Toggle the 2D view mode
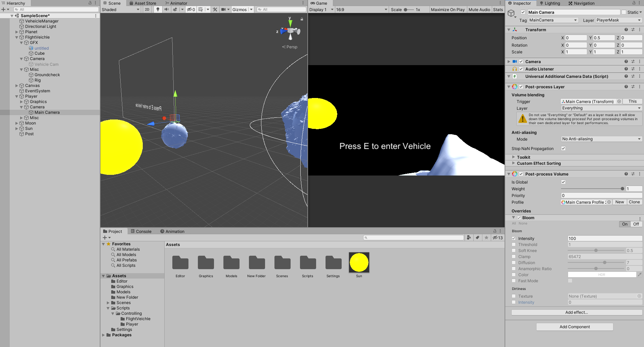 pos(147,9)
